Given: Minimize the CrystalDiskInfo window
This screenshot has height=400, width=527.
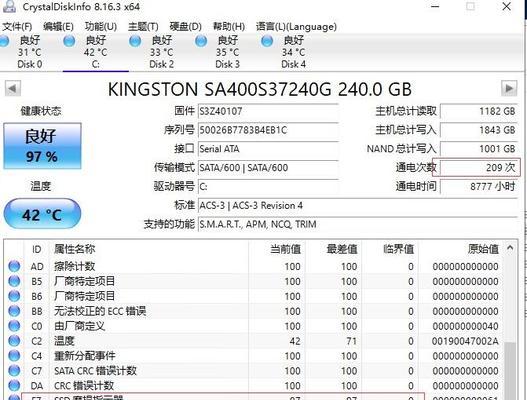Looking at the screenshot, I should coord(435,6).
